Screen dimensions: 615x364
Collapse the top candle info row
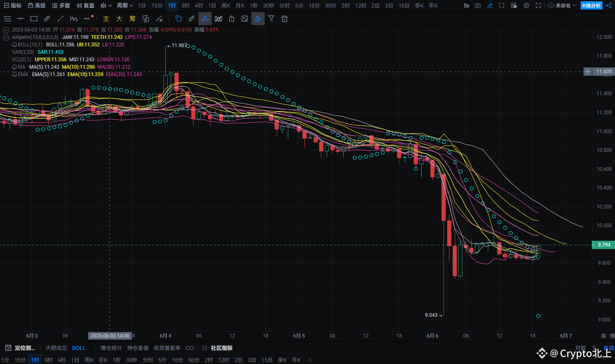6,30
